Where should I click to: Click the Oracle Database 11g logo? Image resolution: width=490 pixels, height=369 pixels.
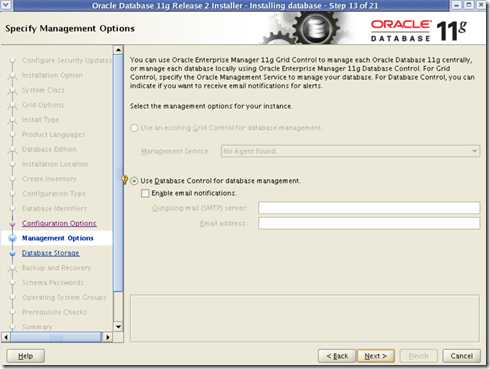(x=419, y=30)
